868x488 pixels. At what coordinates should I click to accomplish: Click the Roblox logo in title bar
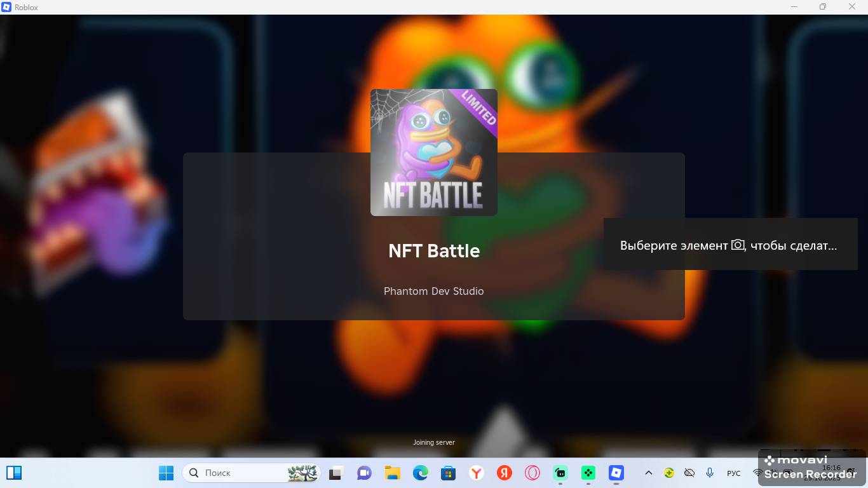pyautogui.click(x=6, y=7)
